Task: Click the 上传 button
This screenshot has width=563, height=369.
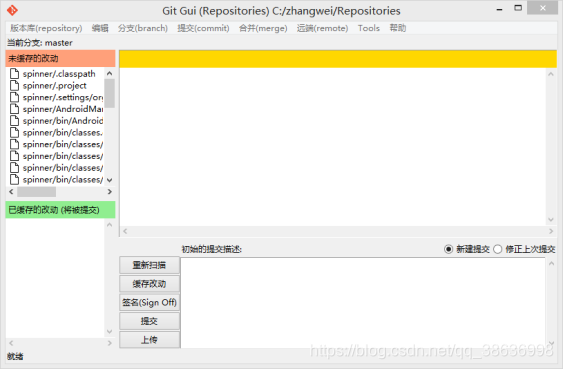Action: click(x=149, y=340)
